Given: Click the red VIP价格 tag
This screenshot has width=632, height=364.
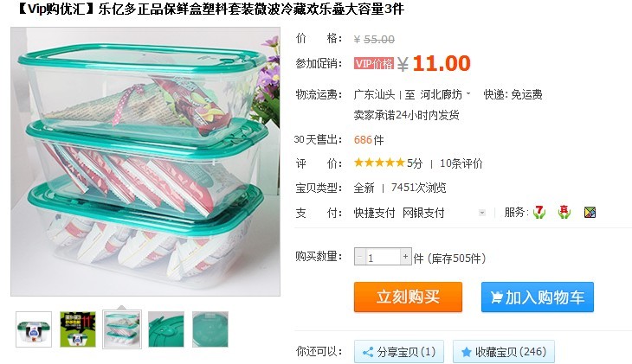Looking at the screenshot, I should tap(374, 64).
